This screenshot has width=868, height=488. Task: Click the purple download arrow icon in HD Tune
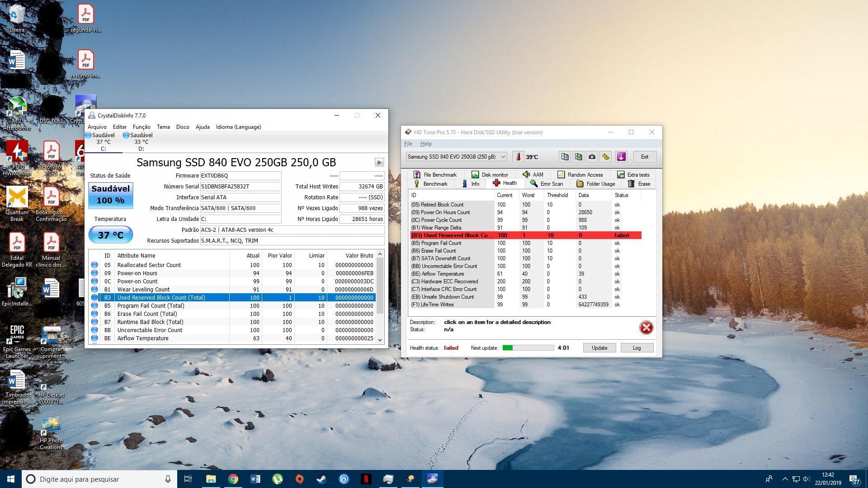621,157
